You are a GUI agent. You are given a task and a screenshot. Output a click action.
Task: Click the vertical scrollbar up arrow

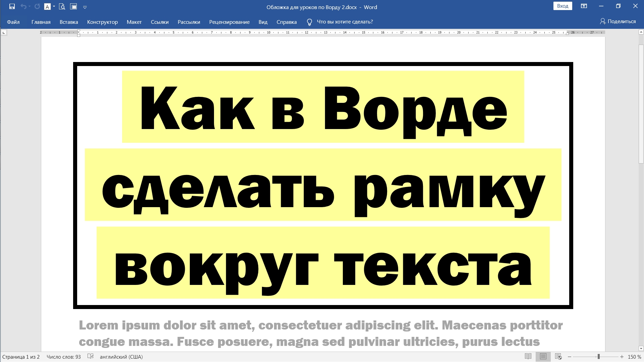pyautogui.click(x=641, y=32)
